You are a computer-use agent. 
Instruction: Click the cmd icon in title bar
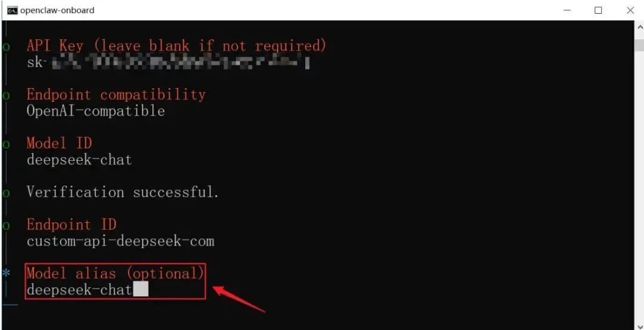click(x=13, y=10)
